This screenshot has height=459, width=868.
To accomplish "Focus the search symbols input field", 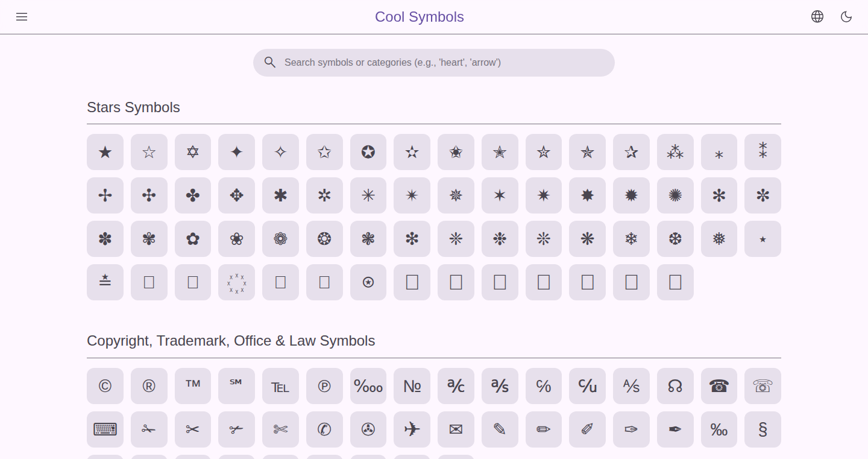I will pyautogui.click(x=434, y=63).
